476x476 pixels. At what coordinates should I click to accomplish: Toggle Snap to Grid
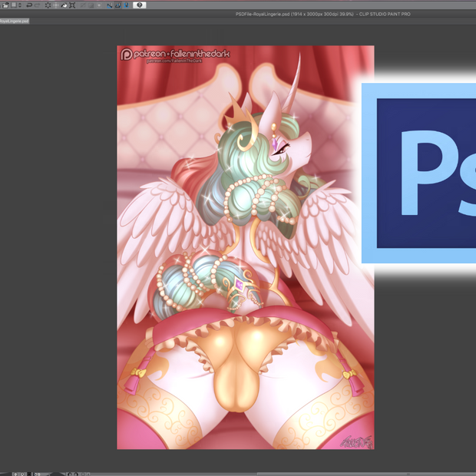(126, 5)
